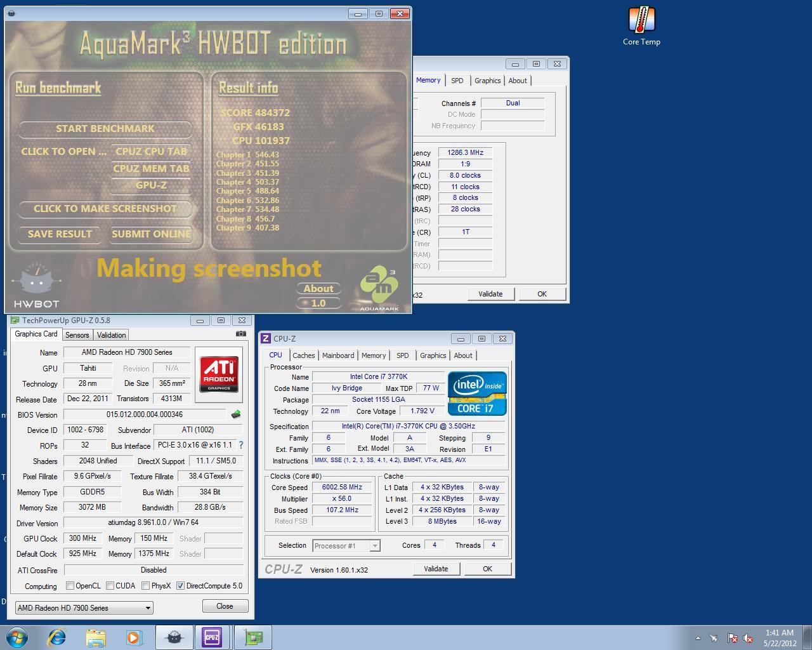Click the Show desktop strip on taskbar

tap(807, 637)
